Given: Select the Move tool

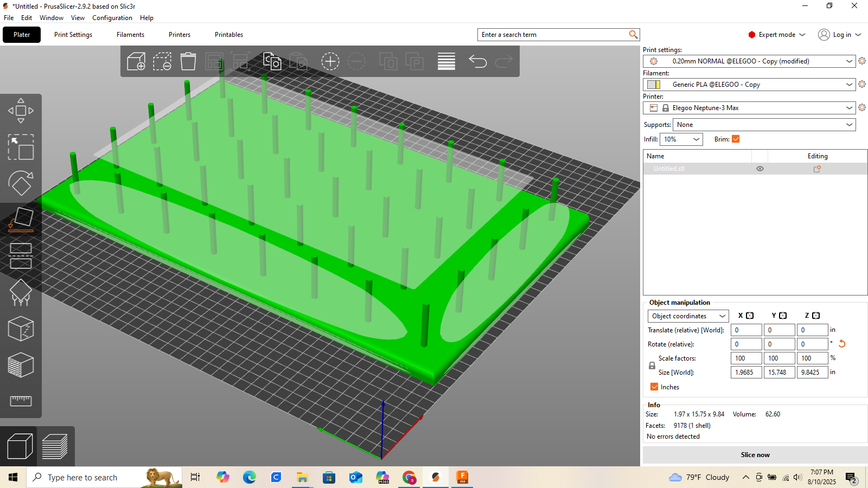Looking at the screenshot, I should [21, 111].
